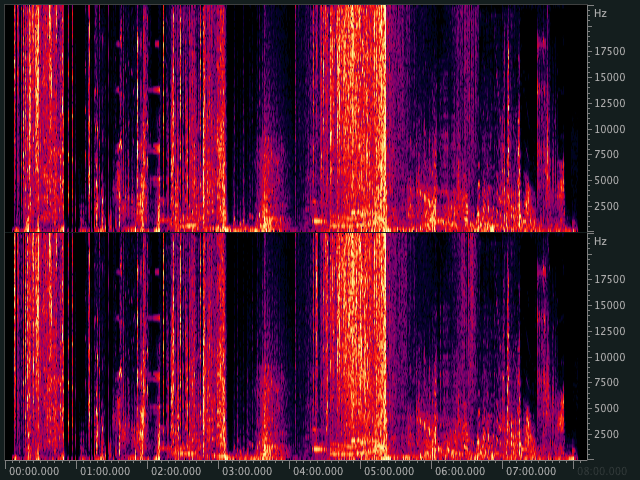Click the Hz unit label of top channel
This screenshot has width=640, height=480.
(x=600, y=14)
